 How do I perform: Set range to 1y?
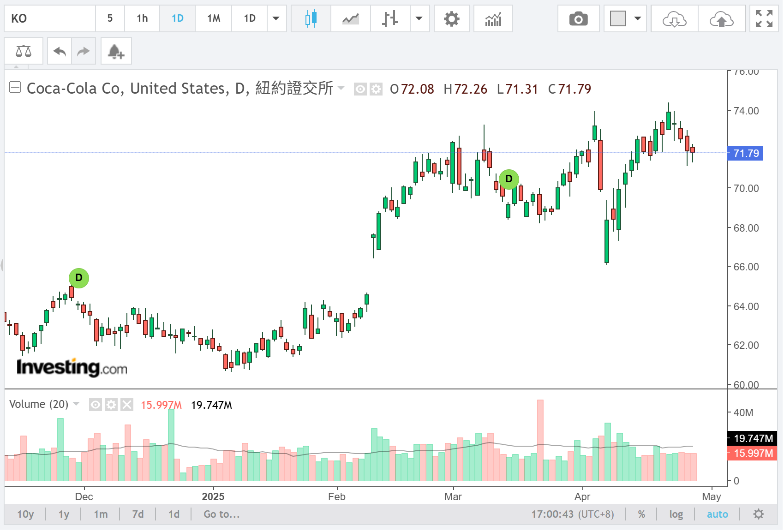pos(64,514)
